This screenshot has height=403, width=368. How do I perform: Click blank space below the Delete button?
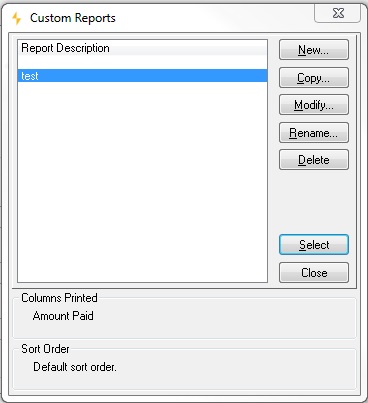tap(314, 202)
